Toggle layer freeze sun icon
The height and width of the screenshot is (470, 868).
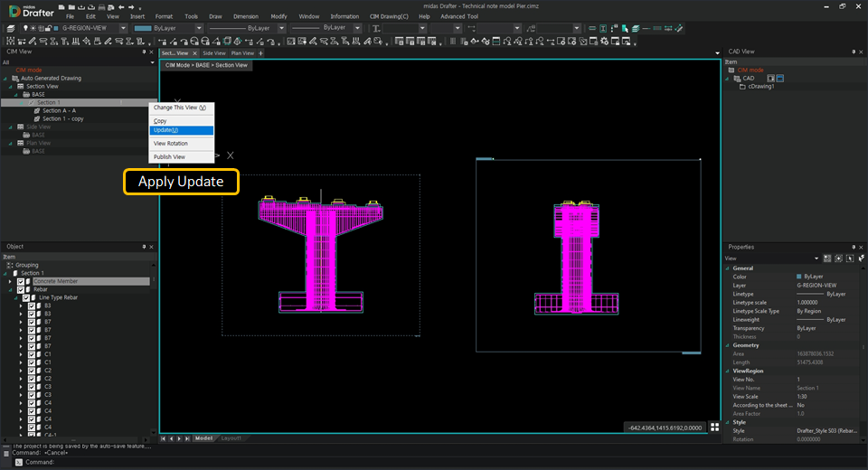point(33,28)
